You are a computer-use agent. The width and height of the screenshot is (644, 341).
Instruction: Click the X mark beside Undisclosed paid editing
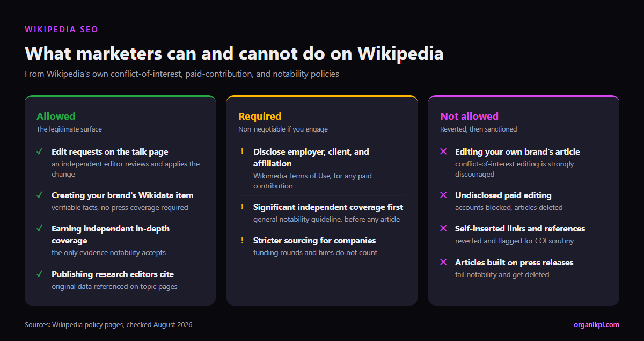[443, 195]
